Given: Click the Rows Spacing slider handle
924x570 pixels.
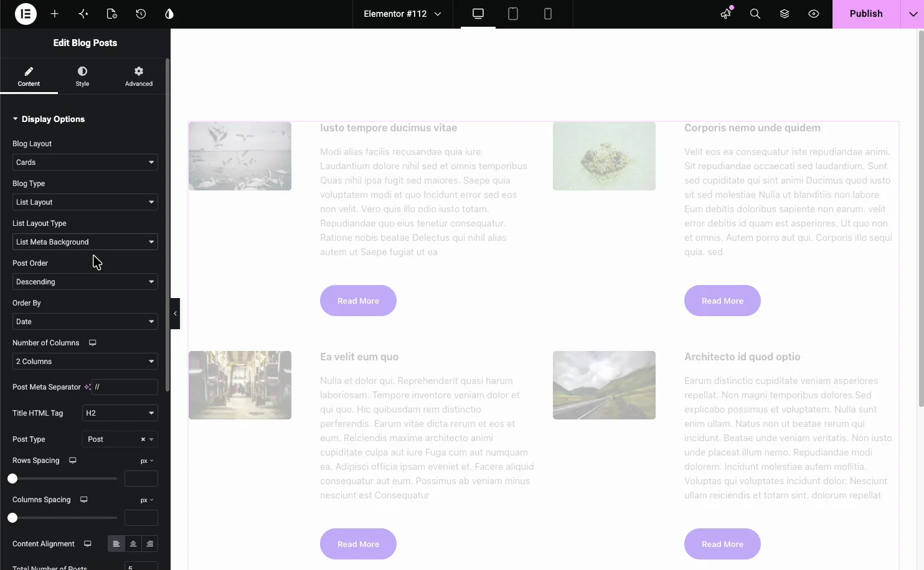Looking at the screenshot, I should [x=12, y=479].
